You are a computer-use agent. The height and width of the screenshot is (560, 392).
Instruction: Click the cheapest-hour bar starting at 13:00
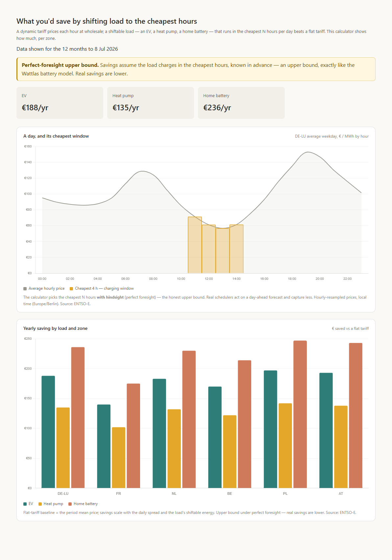(223, 251)
